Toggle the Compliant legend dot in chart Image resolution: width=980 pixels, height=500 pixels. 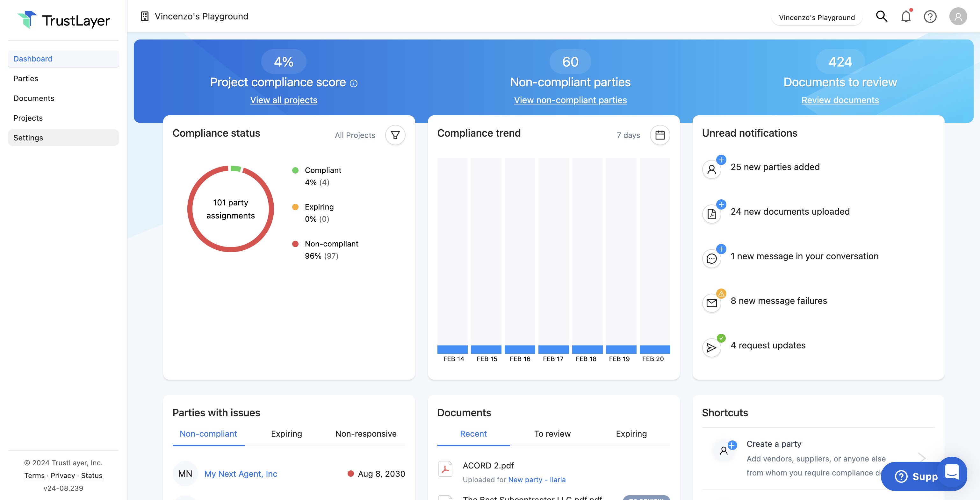pos(295,170)
